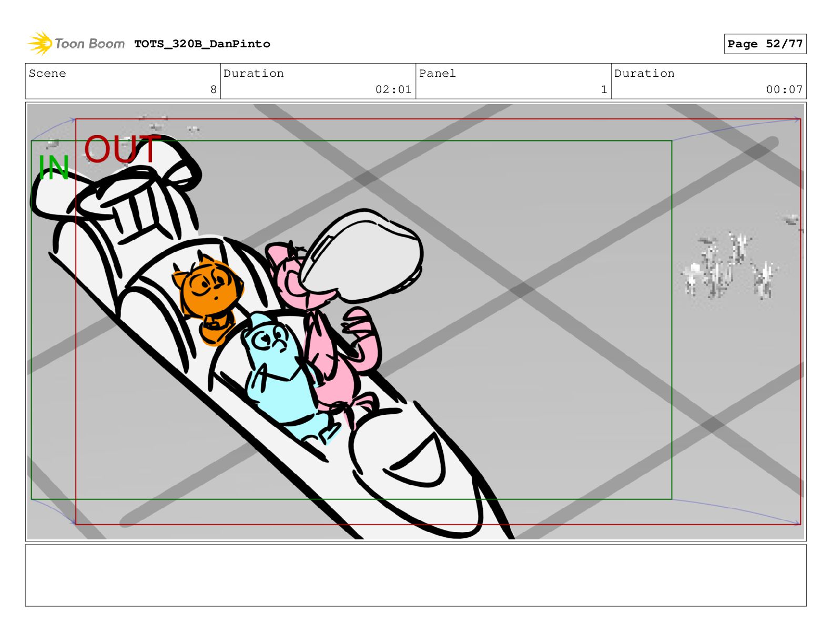Click the red OUT camera label
Image resolution: width=832 pixels, height=644 pixels.
click(x=122, y=149)
